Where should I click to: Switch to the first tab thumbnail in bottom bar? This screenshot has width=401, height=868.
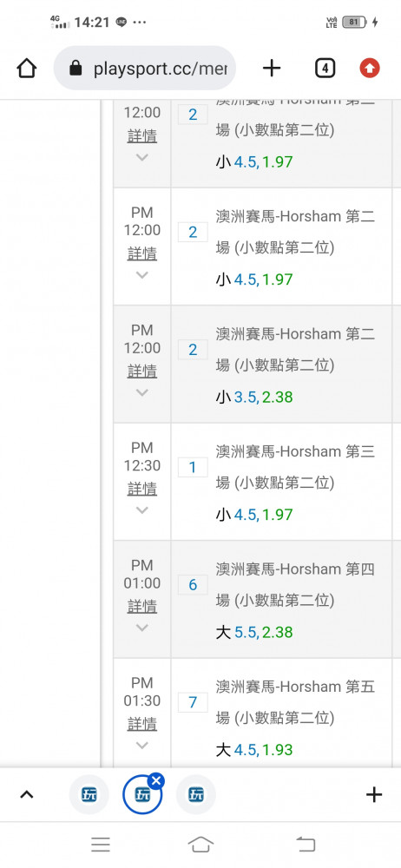(x=89, y=795)
